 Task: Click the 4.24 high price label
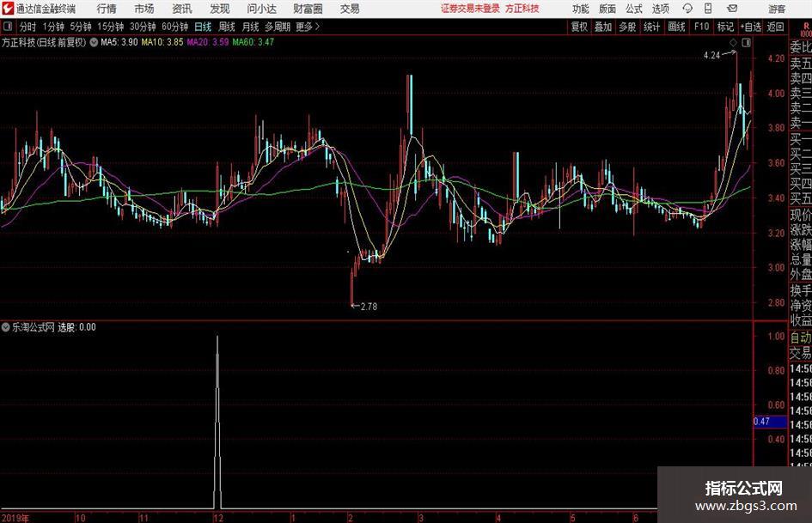pyautogui.click(x=712, y=56)
